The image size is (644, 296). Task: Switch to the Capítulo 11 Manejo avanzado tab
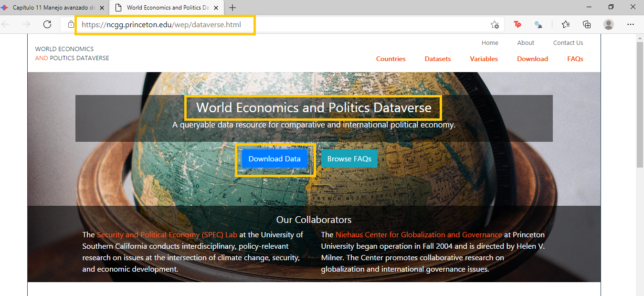53,8
